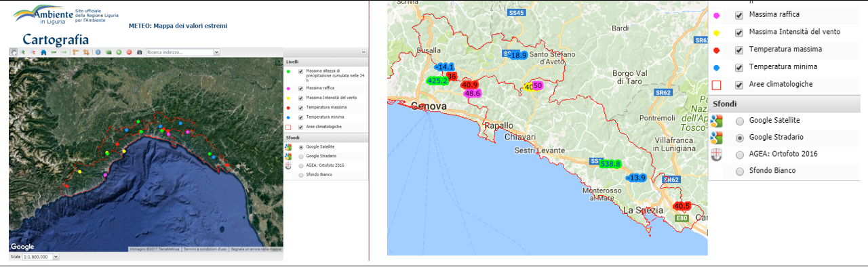Click the red minus toolbar icon
Image resolution: width=868 pixels, height=267 pixels.
[x=129, y=52]
